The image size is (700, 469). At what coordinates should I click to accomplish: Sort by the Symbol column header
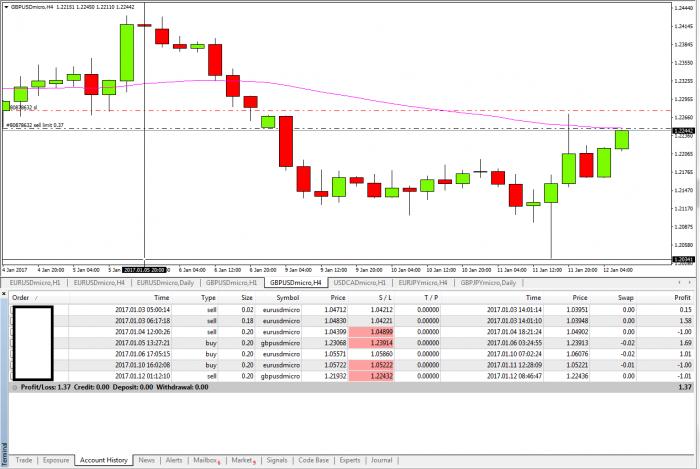[279, 298]
